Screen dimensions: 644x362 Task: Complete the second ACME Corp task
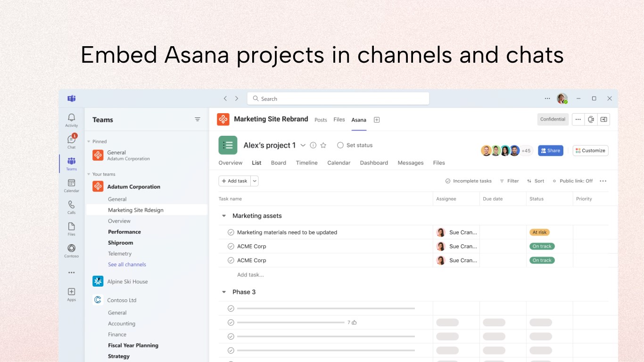point(231,260)
